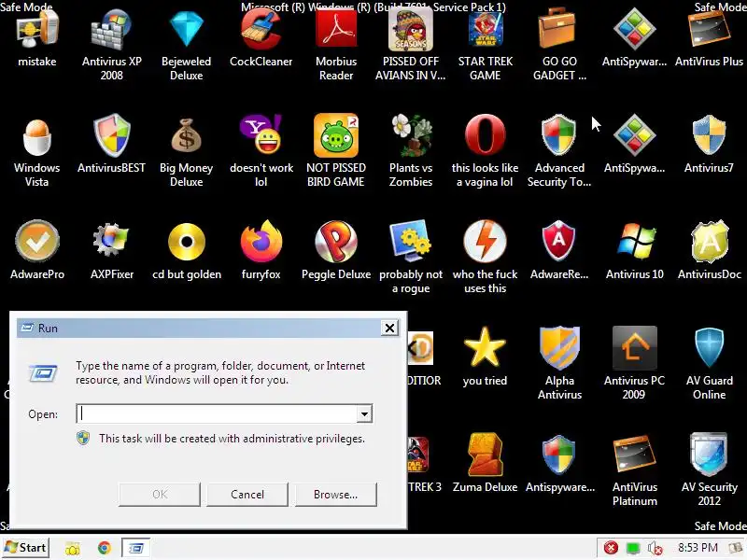Click the muted volume tray icon
Screen dimensions: 747x560
coord(655,549)
